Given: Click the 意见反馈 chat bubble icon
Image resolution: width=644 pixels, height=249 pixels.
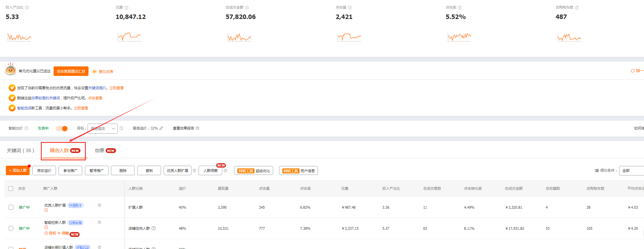Looking at the screenshot, I should [x=94, y=71].
